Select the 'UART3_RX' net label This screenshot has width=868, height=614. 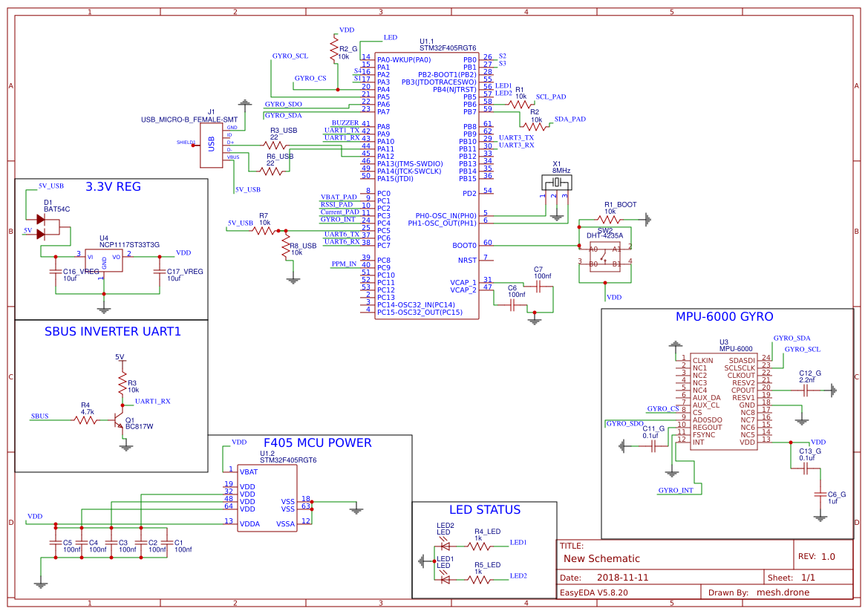pyautogui.click(x=517, y=145)
